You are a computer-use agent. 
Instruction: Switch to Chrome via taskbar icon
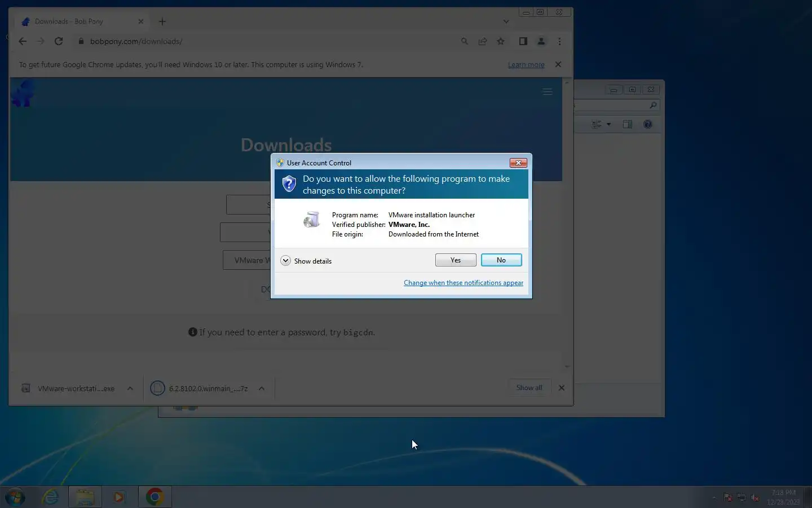(155, 497)
